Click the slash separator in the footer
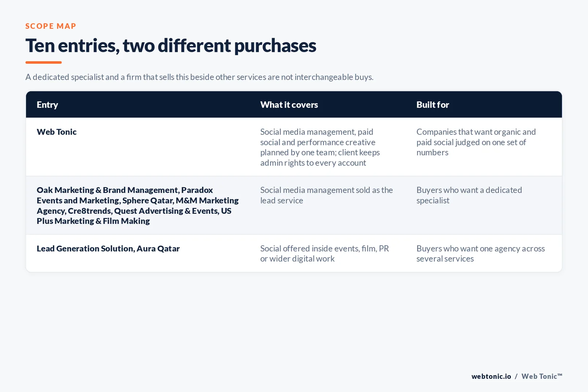The width and height of the screenshot is (588, 392). tap(516, 376)
